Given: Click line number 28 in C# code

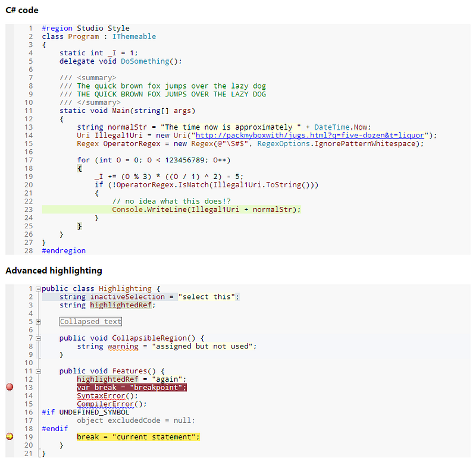Looking at the screenshot, I should [29, 251].
